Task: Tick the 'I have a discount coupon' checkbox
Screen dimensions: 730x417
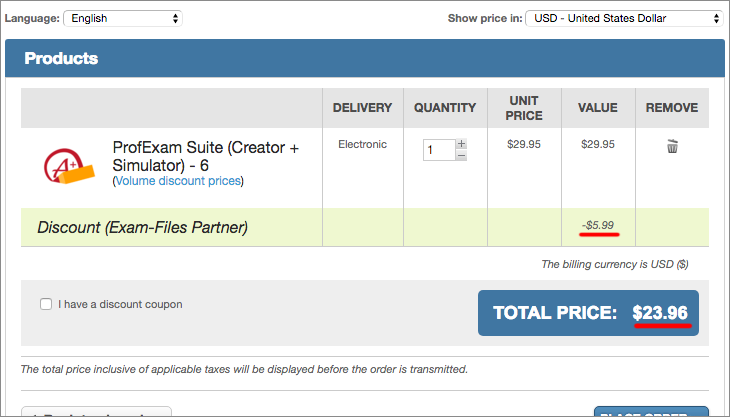Action: click(x=46, y=304)
